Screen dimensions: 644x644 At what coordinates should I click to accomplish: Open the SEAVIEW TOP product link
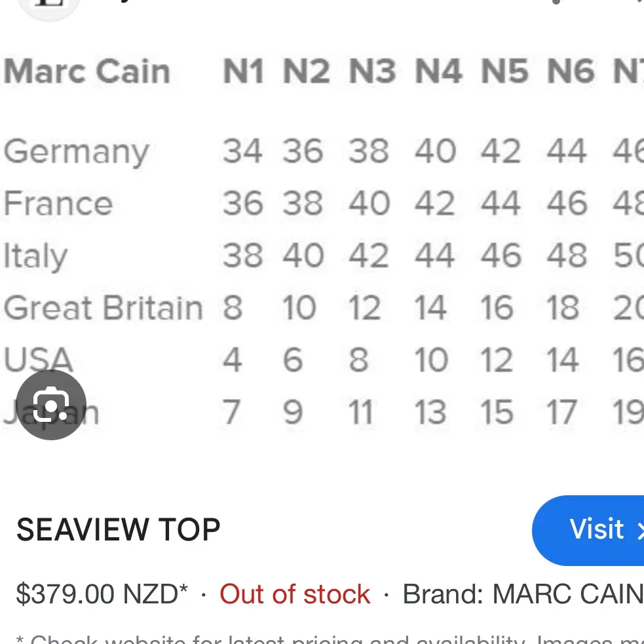(x=119, y=530)
